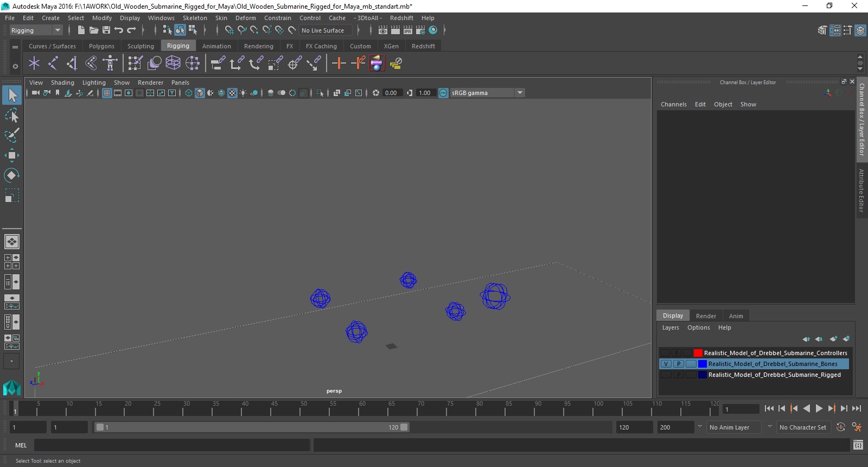This screenshot has height=467, width=868.
Task: Activate the Lasso Select tool
Action: click(12, 115)
